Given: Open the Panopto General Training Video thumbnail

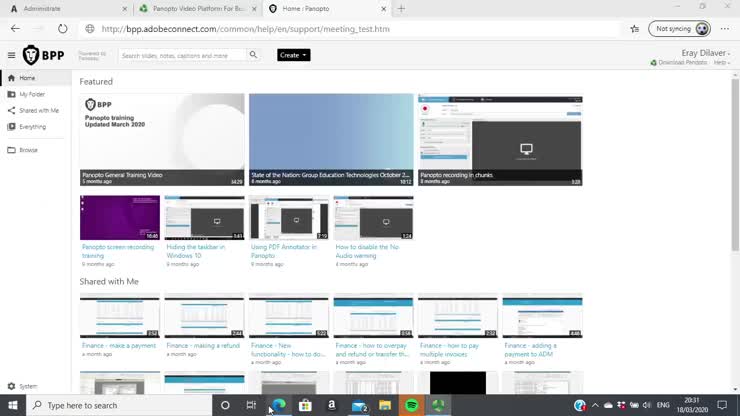Looking at the screenshot, I should coord(162,139).
